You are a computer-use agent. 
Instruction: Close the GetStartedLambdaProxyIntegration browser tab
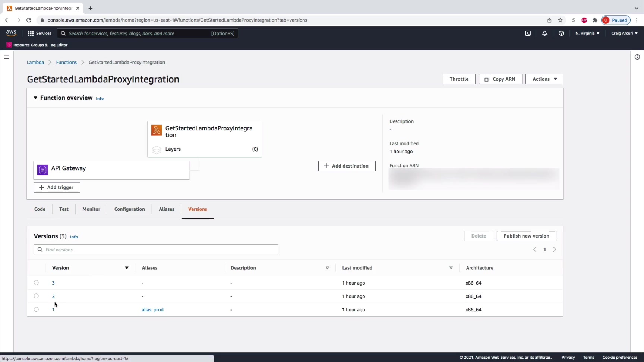click(x=78, y=8)
